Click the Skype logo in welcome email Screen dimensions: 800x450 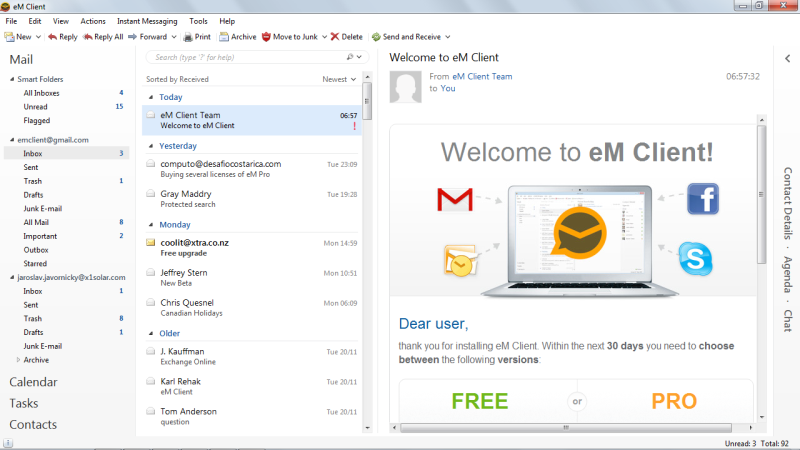(695, 259)
